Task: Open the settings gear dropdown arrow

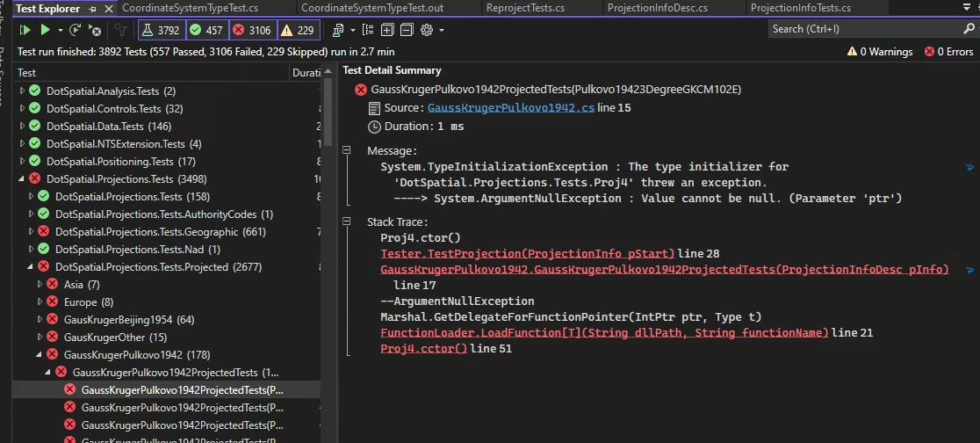Action: tap(441, 30)
